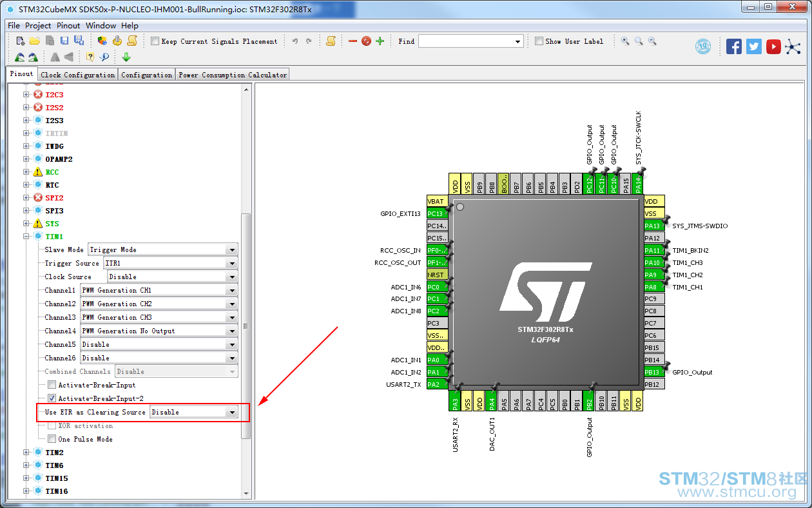The image size is (812, 508).
Task: Click the green download arrow icon
Action: tap(126, 57)
